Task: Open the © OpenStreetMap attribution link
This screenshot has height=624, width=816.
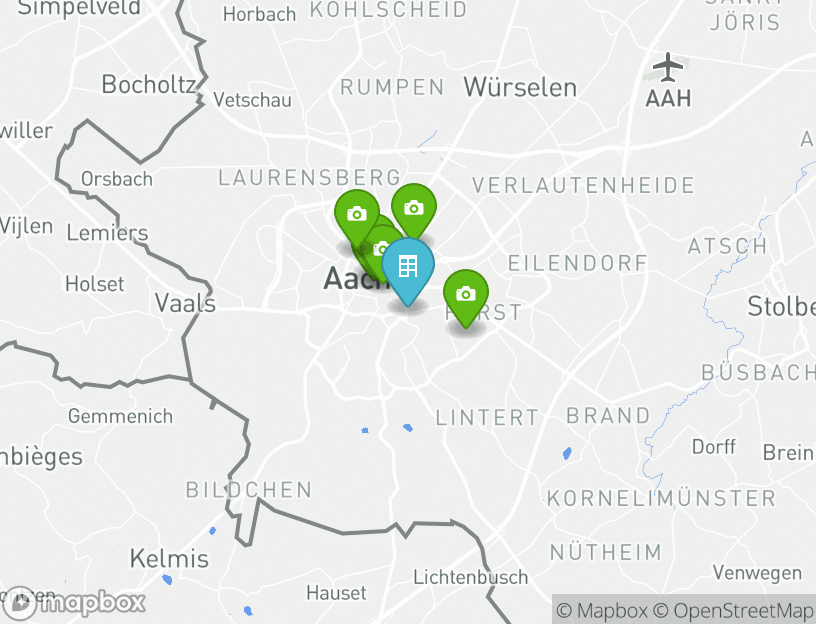Action: click(733, 610)
